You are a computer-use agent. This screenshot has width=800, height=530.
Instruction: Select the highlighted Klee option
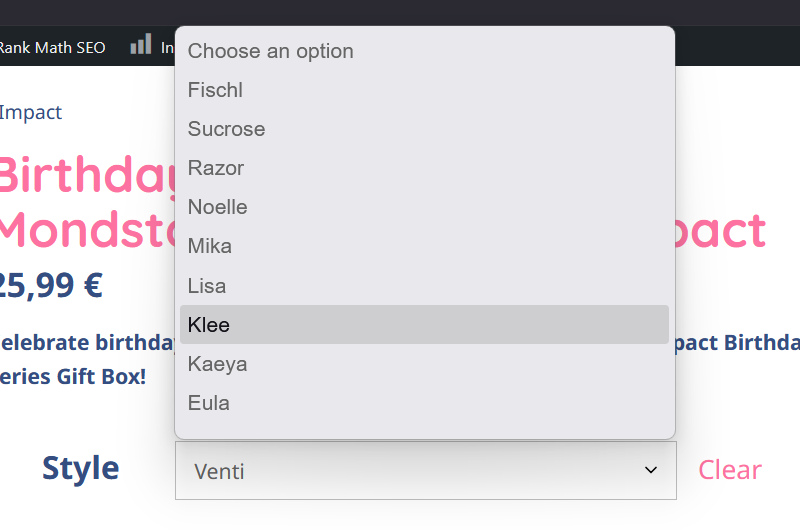click(424, 324)
